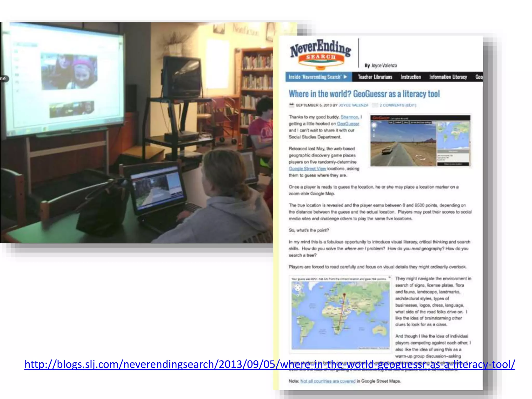Click the GeoGuessr street view screenshot thumbnail

click(420, 141)
